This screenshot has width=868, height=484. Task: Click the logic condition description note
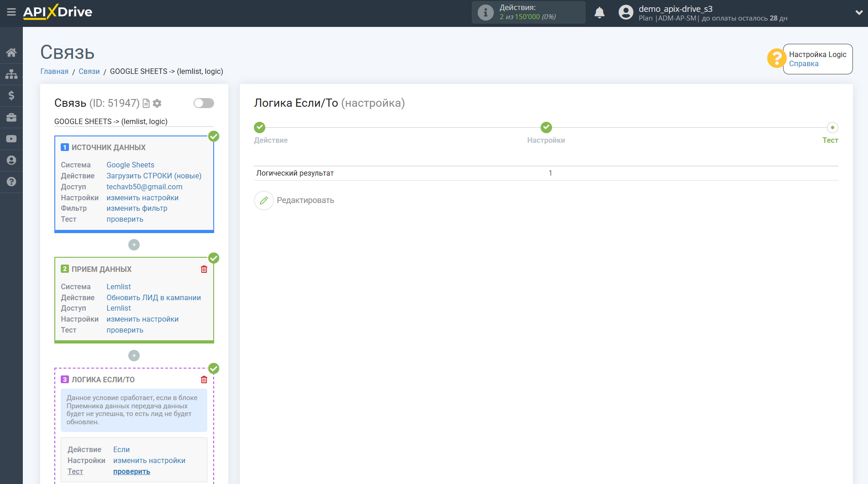coord(134,410)
